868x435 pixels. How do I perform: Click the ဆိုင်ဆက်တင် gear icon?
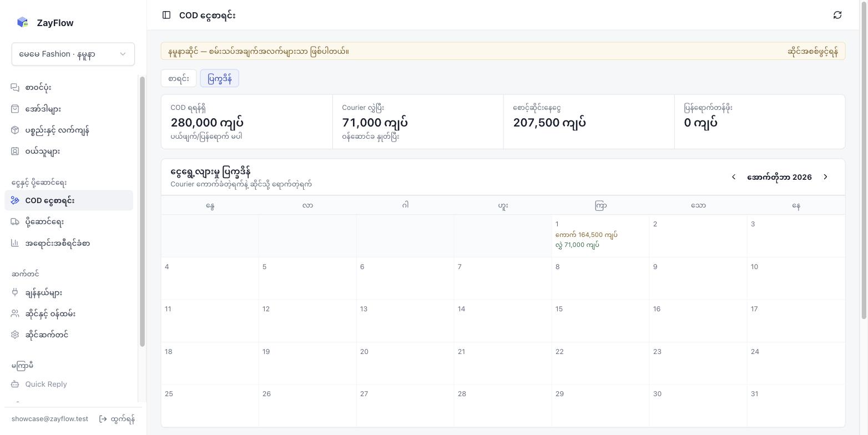(15, 335)
